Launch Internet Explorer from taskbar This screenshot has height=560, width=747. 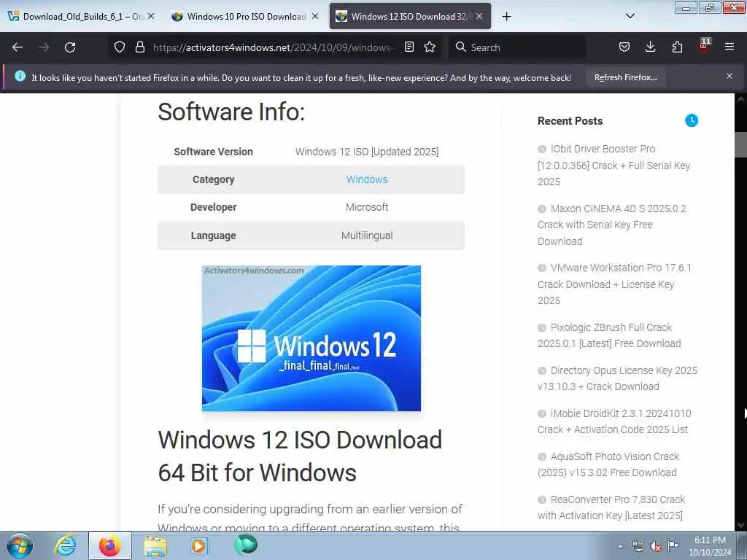(65, 545)
